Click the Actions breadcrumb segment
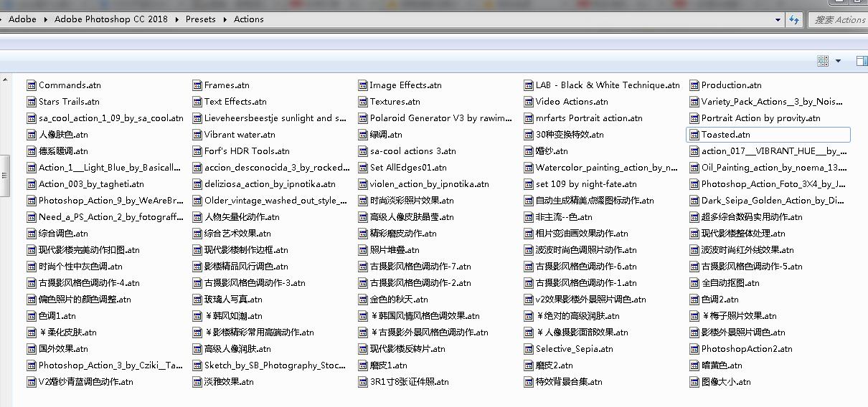The height and width of the screenshot is (407, 868). point(248,19)
